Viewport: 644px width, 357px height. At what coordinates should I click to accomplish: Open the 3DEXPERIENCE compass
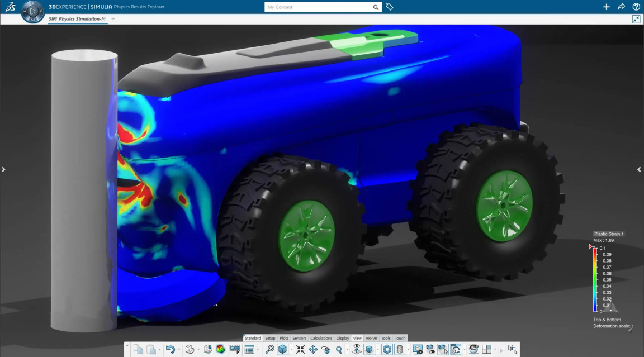[x=33, y=11]
